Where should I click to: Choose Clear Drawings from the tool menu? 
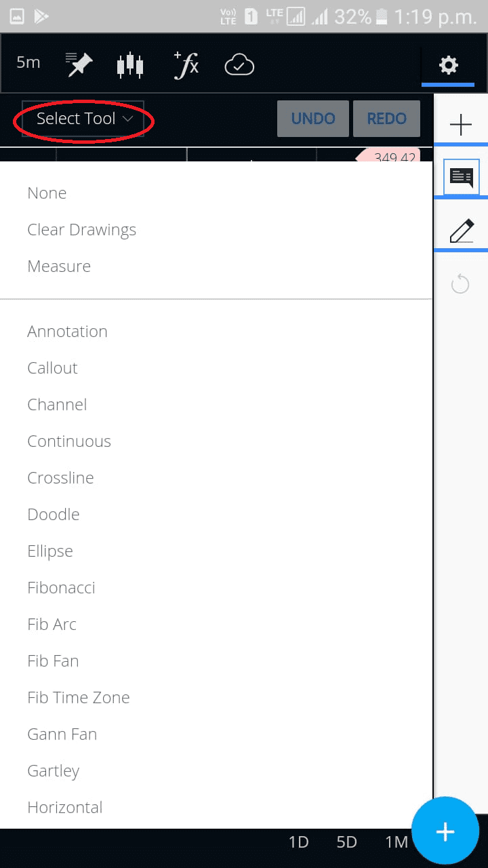click(81, 229)
